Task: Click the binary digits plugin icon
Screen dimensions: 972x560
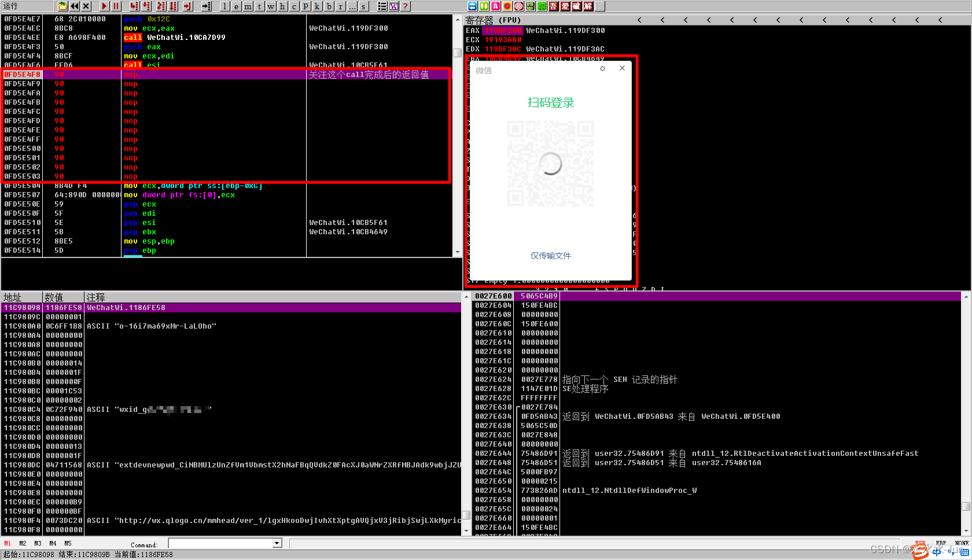Action: (531, 6)
